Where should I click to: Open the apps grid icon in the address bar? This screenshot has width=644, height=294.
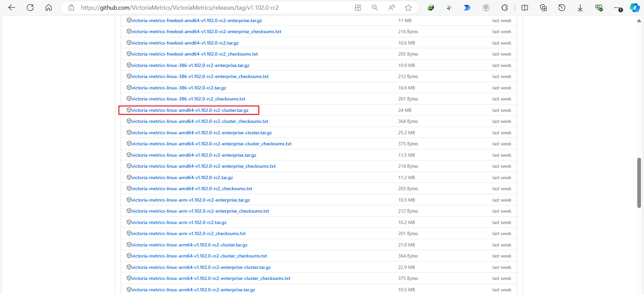pos(358,8)
